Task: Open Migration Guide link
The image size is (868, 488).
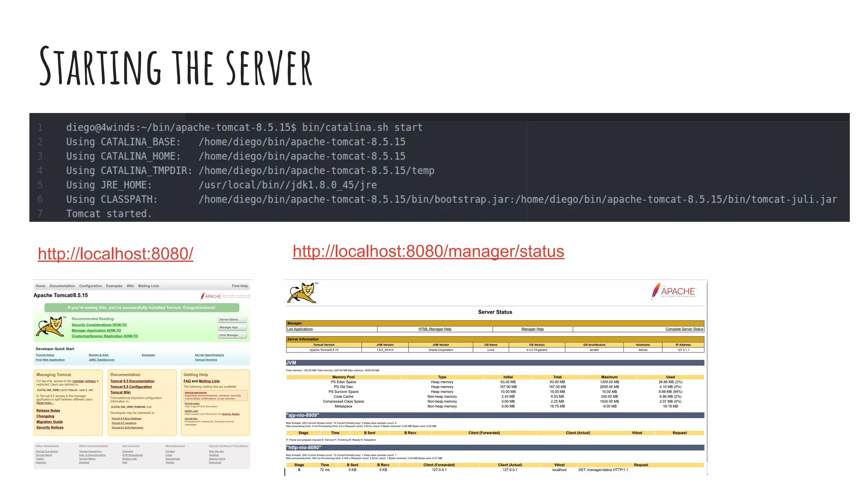Action: [49, 422]
